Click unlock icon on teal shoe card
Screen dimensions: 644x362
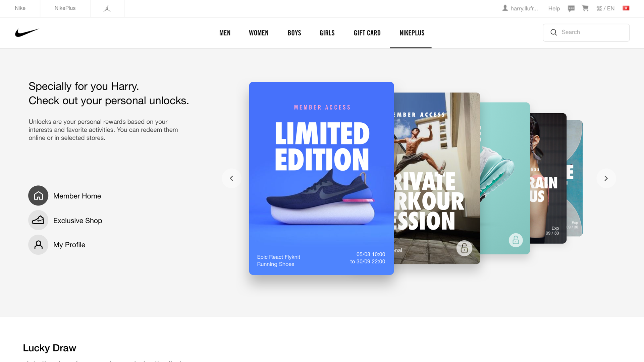(x=516, y=240)
